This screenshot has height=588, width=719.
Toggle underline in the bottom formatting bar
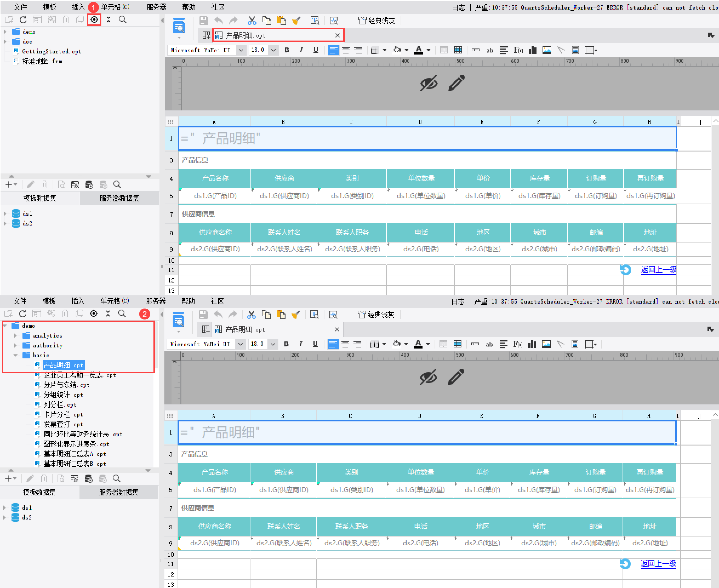pos(315,344)
